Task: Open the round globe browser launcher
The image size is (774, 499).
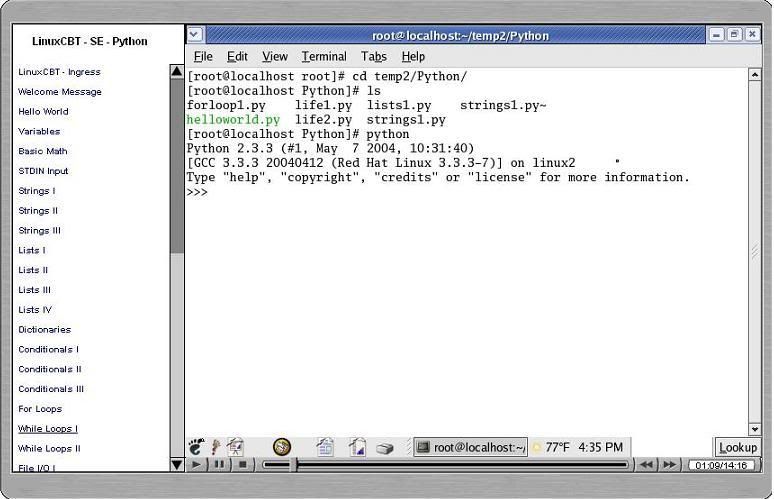Action: point(282,447)
